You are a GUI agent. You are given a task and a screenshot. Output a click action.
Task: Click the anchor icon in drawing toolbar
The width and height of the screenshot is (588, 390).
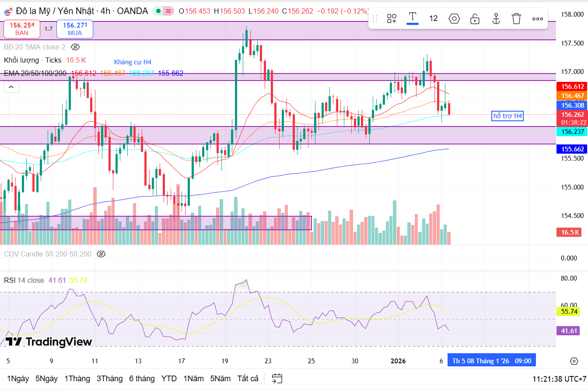[496, 18]
